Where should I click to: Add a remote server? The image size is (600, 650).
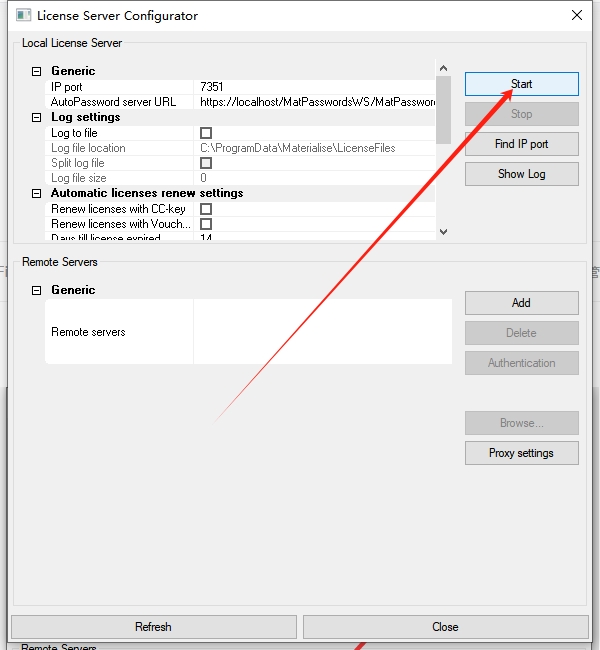point(522,303)
